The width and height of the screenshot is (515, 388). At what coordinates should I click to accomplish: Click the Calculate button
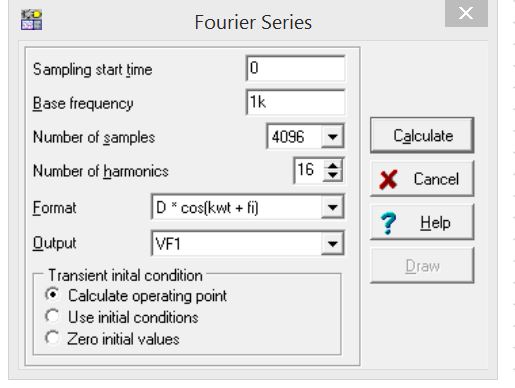pyautogui.click(x=422, y=135)
